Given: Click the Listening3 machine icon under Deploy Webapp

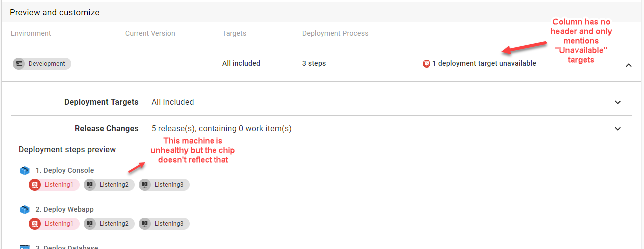Looking at the screenshot, I should coord(145,224).
